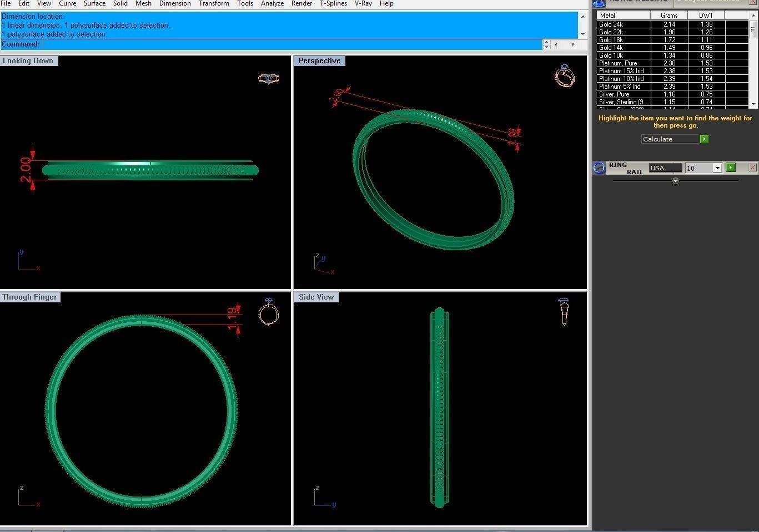Screen dimensions: 759x532
Task: Click the Side View viewport ring icon
Action: click(x=564, y=312)
